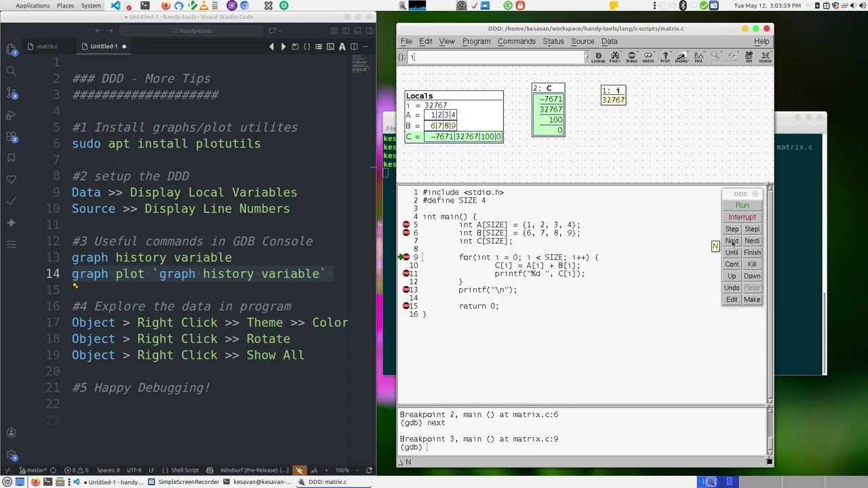The height and width of the screenshot is (488, 868).
Task: Click the Finish button in command tool
Action: [752, 252]
